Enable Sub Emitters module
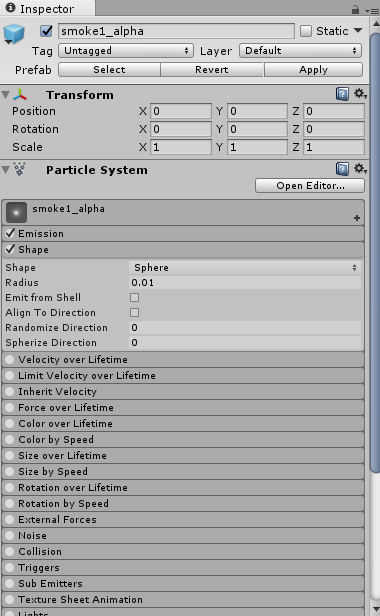 [x=9, y=584]
